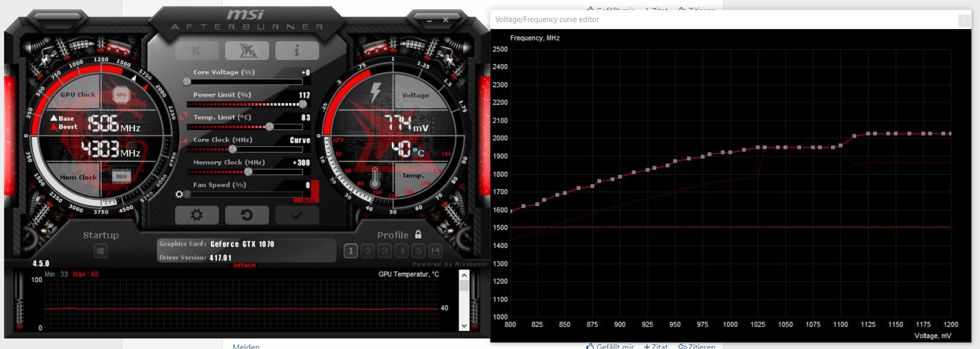Select profile slot 5

[419, 251]
